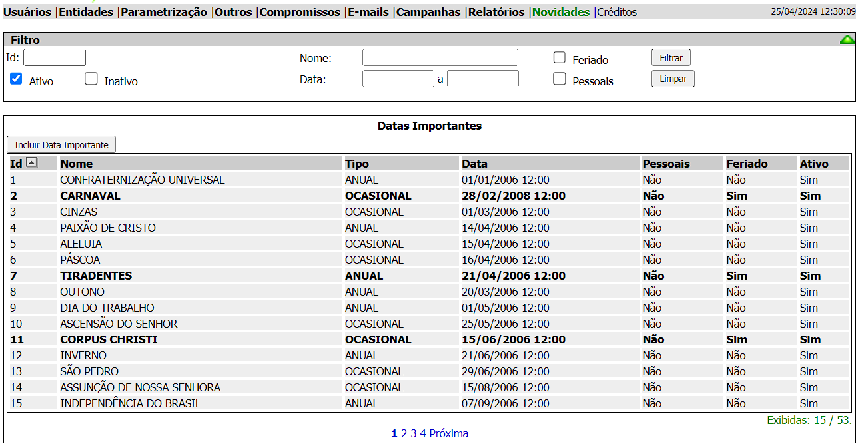Go to page 2 of results
This screenshot has width=868, height=448.
pyautogui.click(x=404, y=433)
